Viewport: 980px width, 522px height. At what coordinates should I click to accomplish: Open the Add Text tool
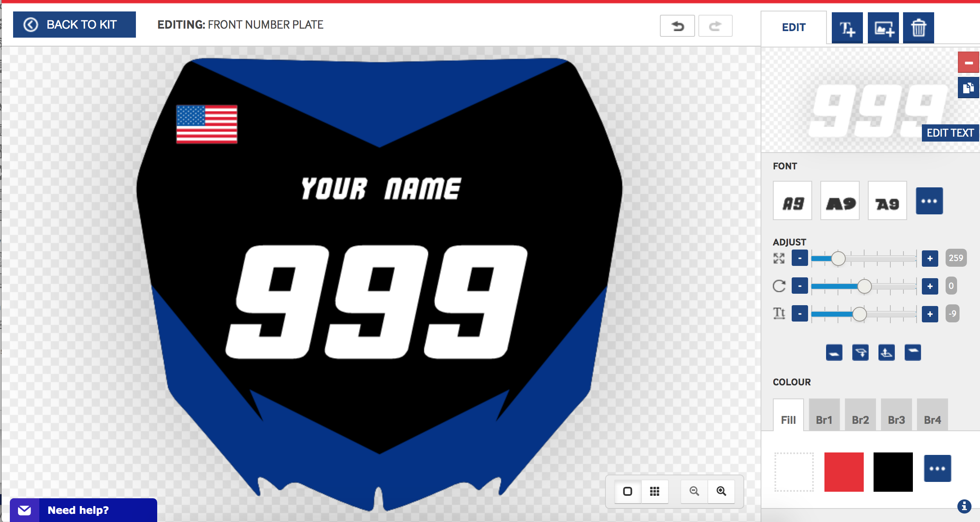[847, 27]
